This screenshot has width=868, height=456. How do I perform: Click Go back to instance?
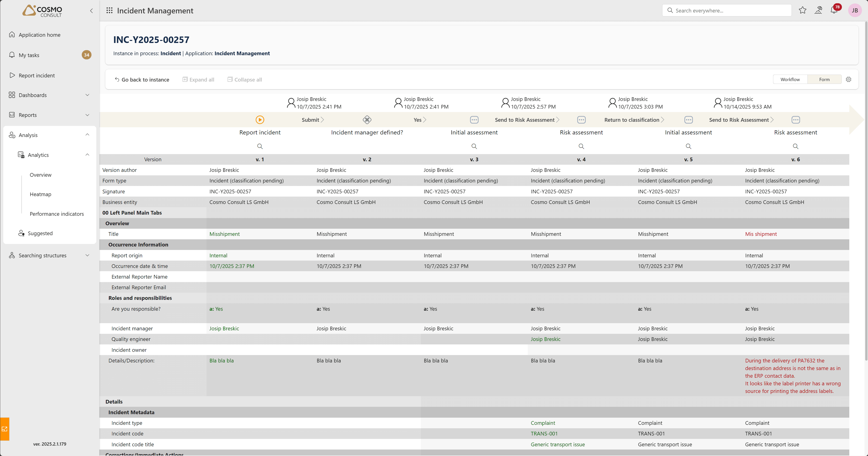[142, 79]
